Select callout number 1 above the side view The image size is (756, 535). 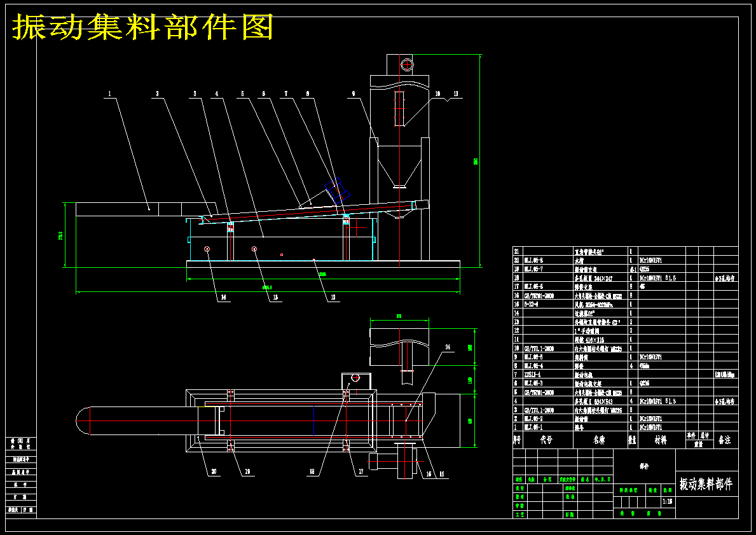[x=110, y=94]
